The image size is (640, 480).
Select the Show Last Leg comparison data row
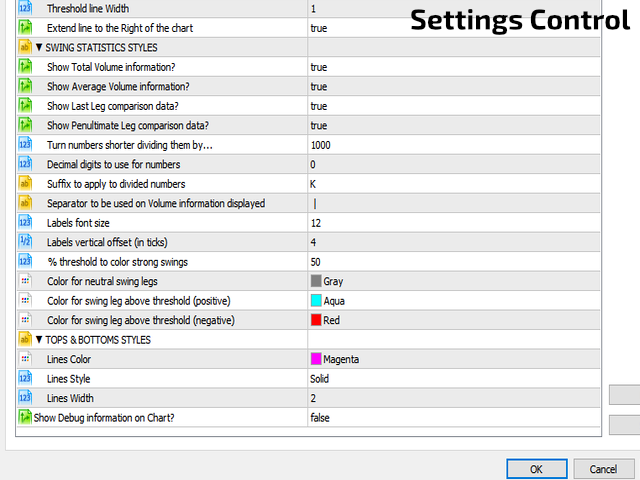[x=309, y=106]
